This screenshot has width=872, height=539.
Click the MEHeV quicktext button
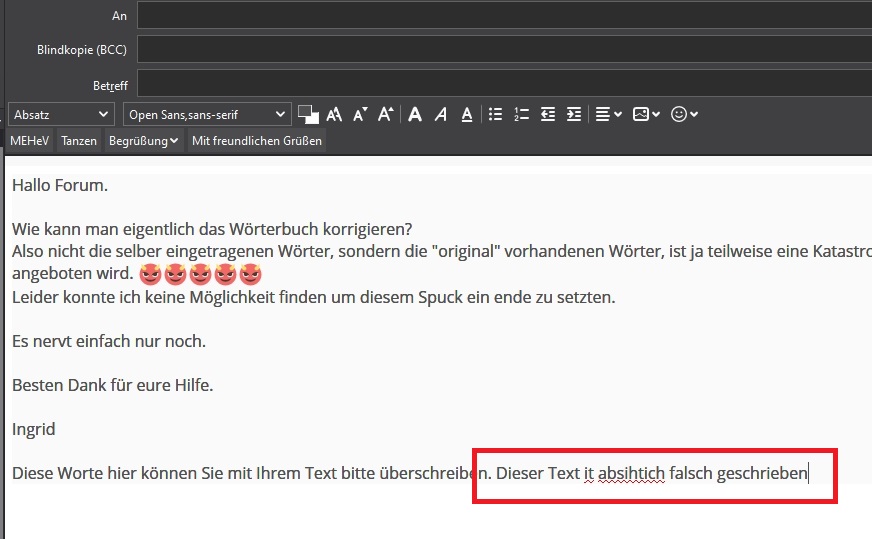(x=29, y=141)
